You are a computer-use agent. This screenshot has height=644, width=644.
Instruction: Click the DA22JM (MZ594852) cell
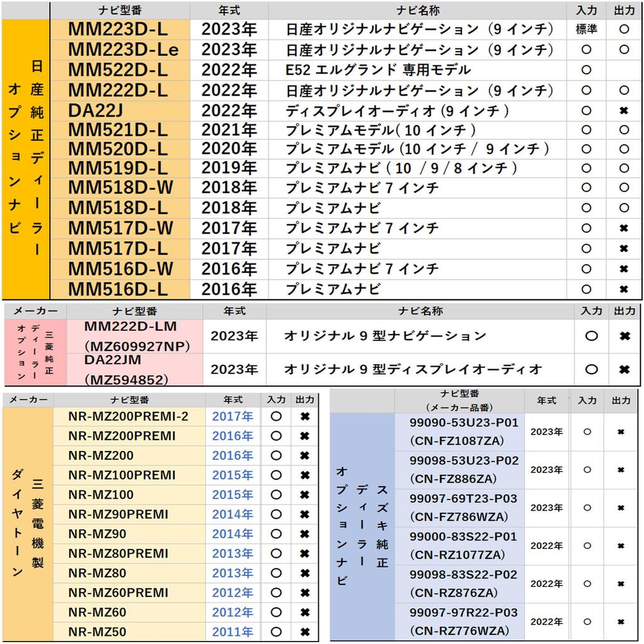click(135, 370)
